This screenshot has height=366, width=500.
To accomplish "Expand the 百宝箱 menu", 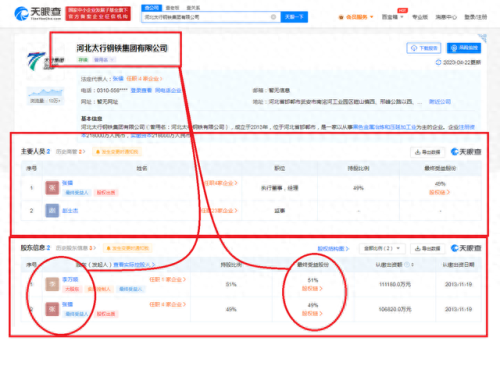I will click(392, 17).
